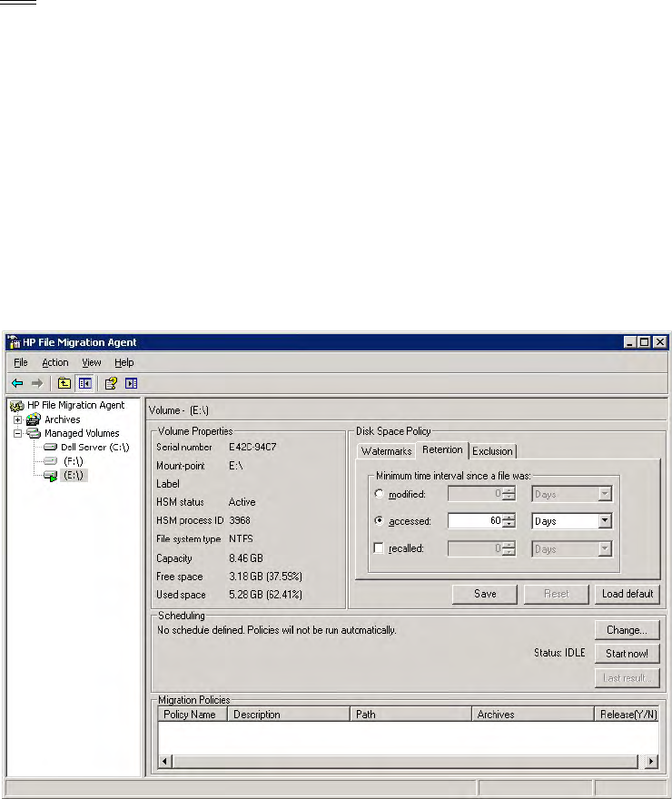Increase the accessed interval with spinner up

pos(509,518)
